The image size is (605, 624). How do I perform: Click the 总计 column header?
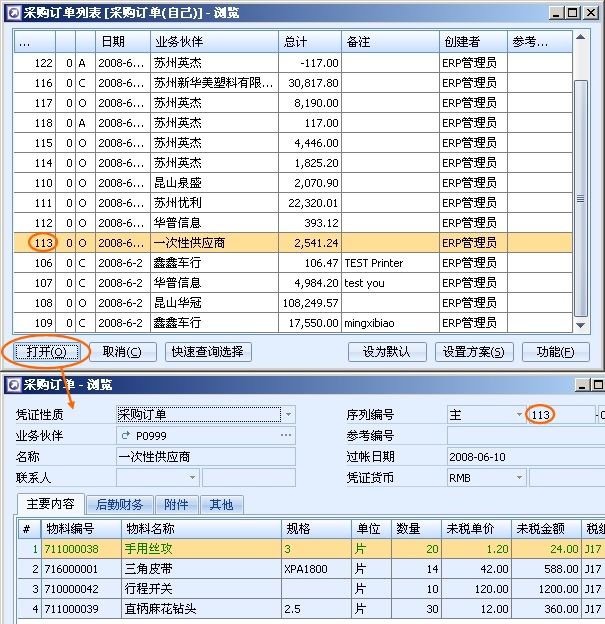tap(309, 42)
